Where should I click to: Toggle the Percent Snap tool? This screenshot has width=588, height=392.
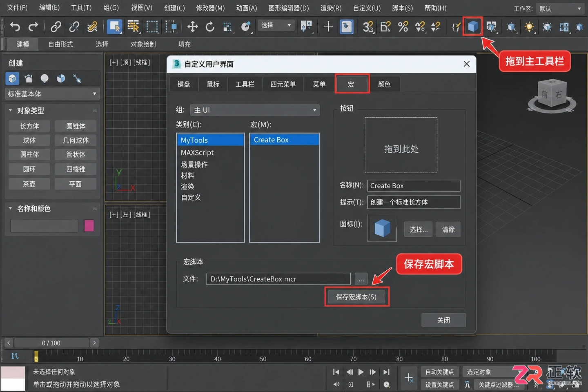pyautogui.click(x=403, y=27)
